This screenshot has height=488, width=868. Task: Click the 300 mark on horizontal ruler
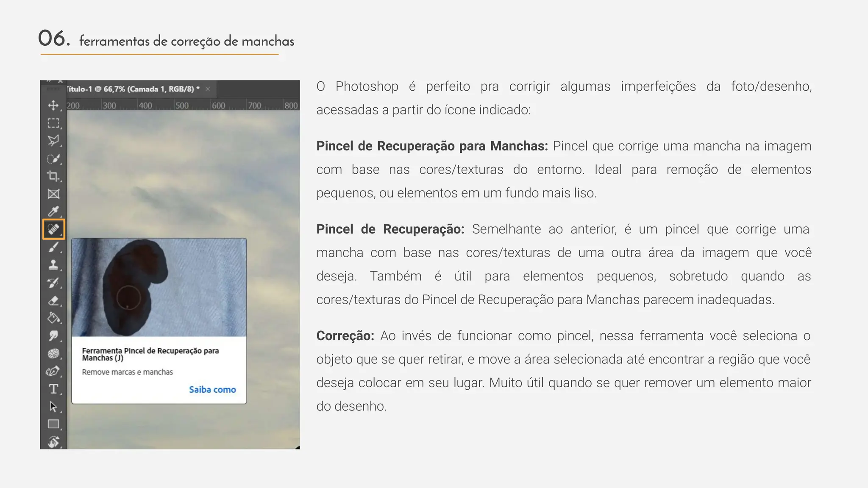pos(109,105)
